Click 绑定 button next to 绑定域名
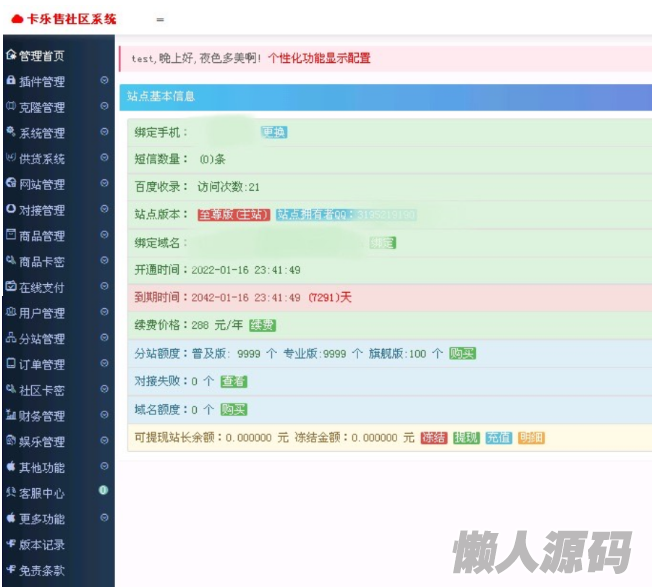The image size is (652, 587). click(x=383, y=243)
